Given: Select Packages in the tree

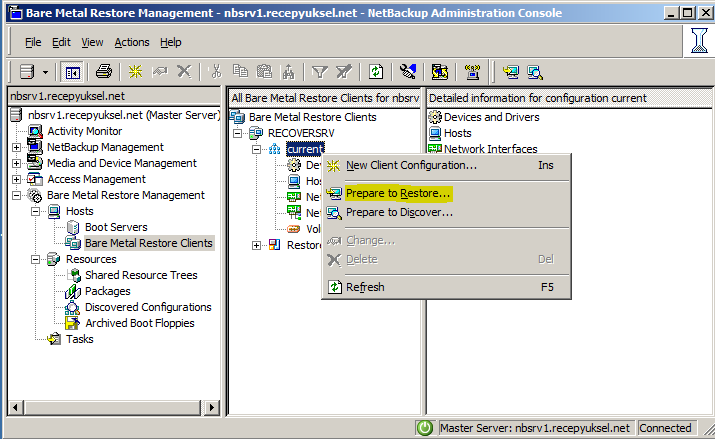Looking at the screenshot, I should click(108, 291).
